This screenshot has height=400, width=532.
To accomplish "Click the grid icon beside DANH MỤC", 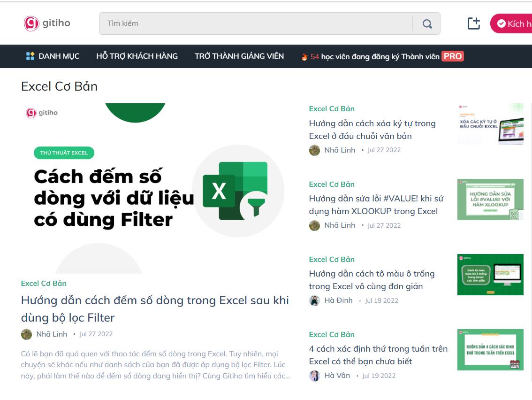I will (x=31, y=56).
